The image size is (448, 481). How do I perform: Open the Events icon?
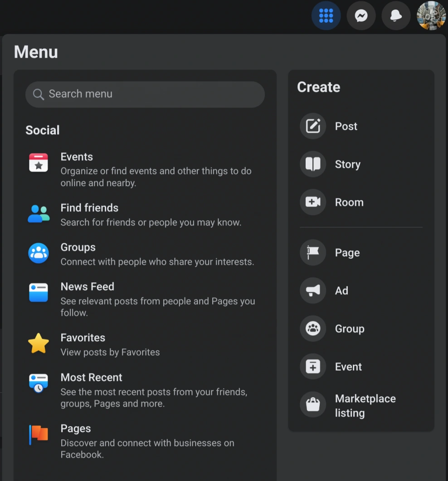39,162
